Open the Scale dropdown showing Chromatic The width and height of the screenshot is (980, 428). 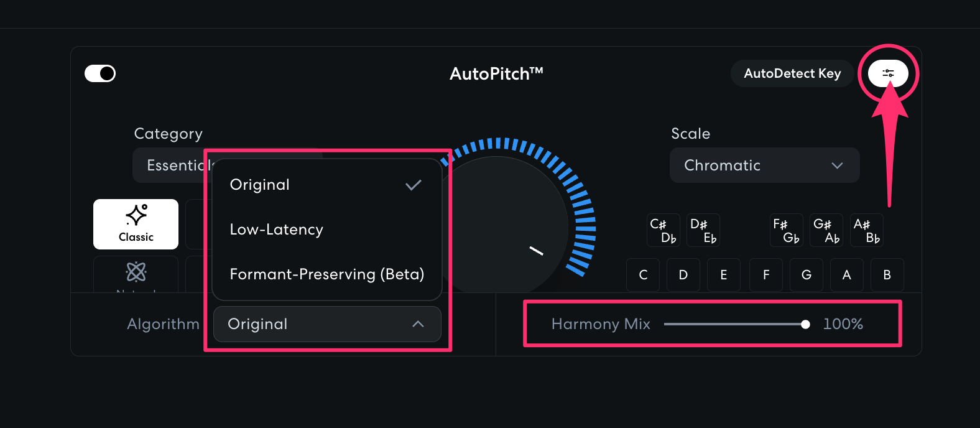[764, 165]
